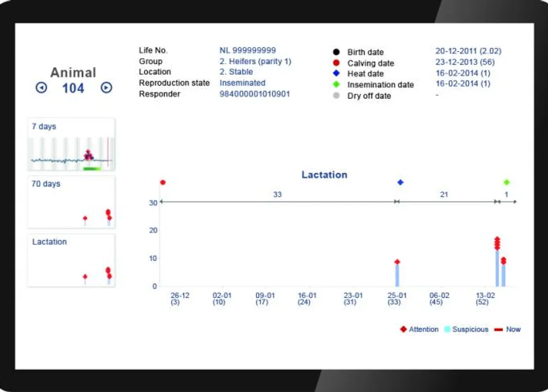This screenshot has width=548, height=392.
Task: Click x-axis label 23-01 (31)
Action: point(353,299)
